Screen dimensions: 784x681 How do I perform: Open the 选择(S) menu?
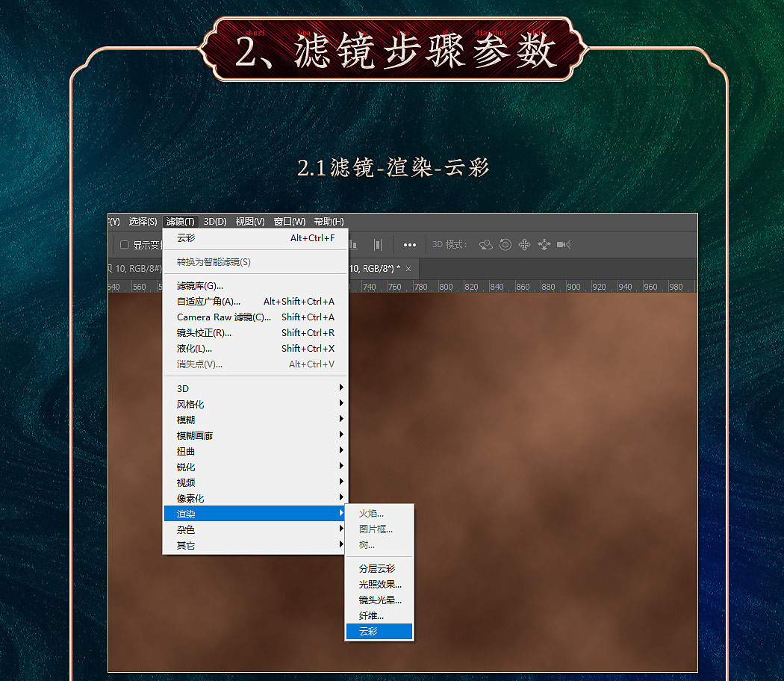143,222
